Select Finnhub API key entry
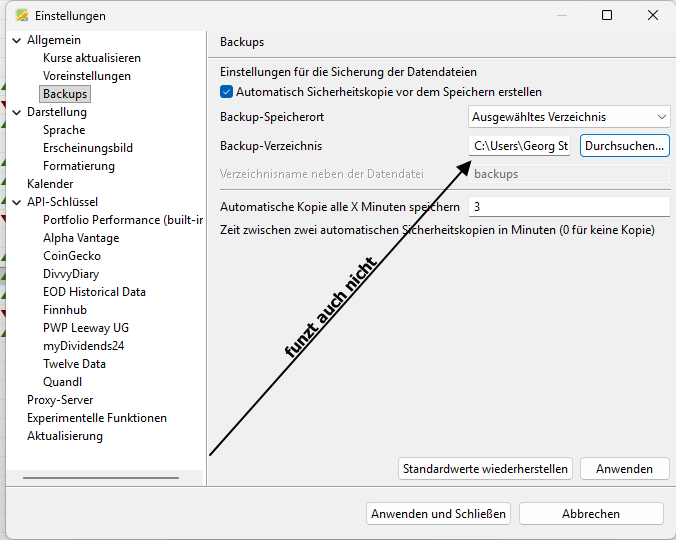 pyautogui.click(x=65, y=310)
